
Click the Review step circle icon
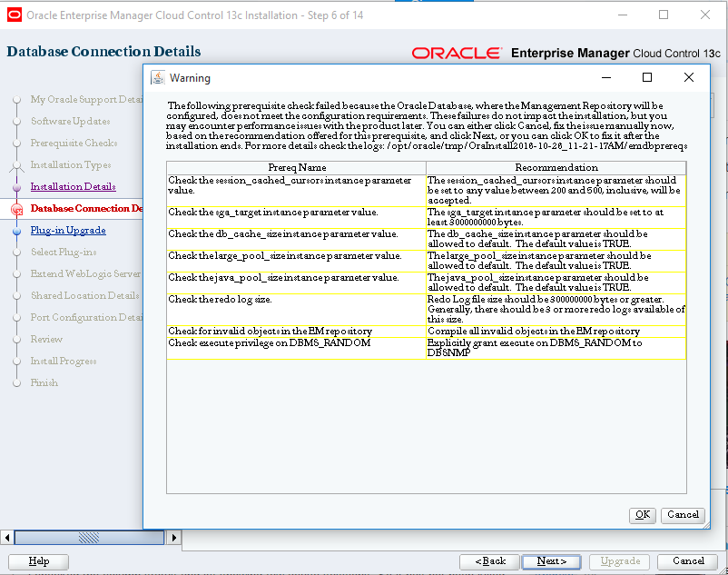17,339
